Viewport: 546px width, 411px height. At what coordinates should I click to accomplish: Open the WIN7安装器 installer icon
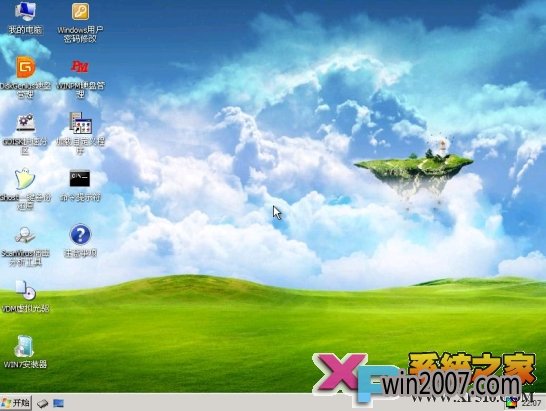[24, 346]
